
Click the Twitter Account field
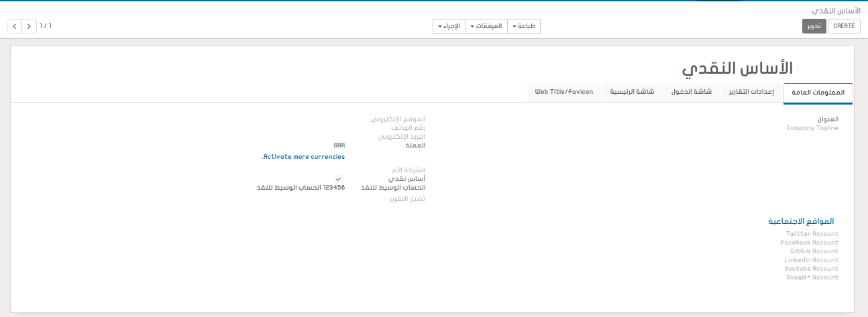[812, 234]
